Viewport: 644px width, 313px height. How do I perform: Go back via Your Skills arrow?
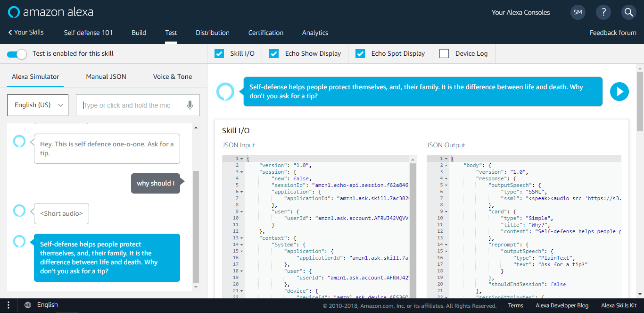click(x=26, y=32)
